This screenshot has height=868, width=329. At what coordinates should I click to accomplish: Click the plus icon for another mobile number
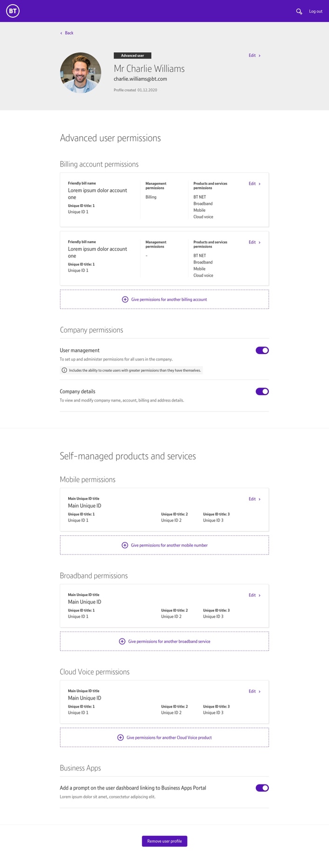pos(125,545)
